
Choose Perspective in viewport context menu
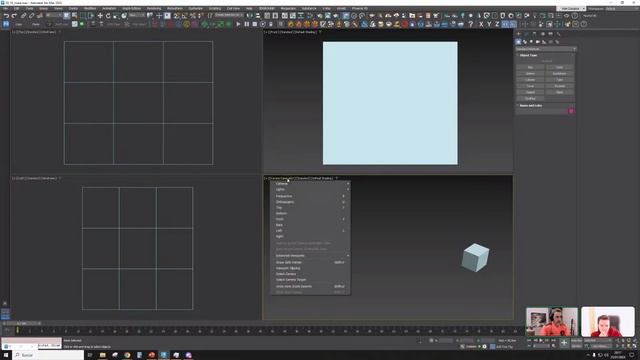click(310, 196)
